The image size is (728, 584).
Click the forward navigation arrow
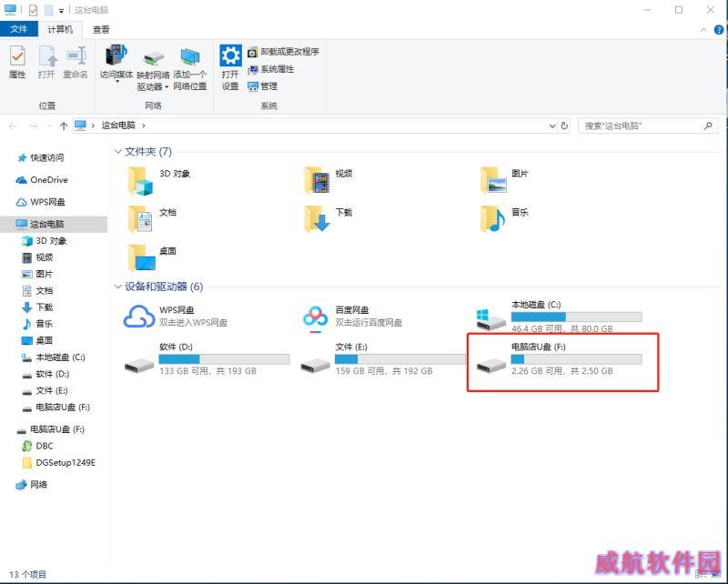coord(33,126)
